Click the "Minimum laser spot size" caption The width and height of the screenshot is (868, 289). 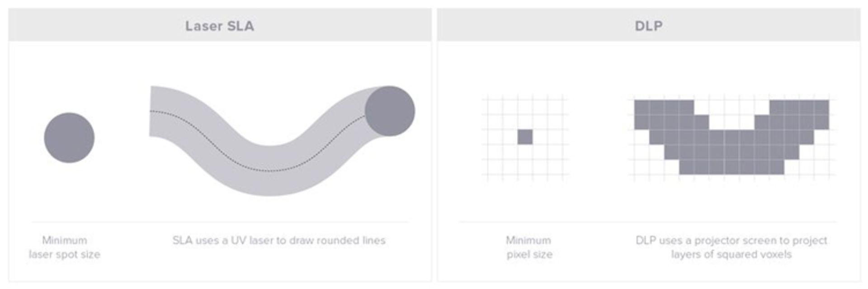[65, 247]
